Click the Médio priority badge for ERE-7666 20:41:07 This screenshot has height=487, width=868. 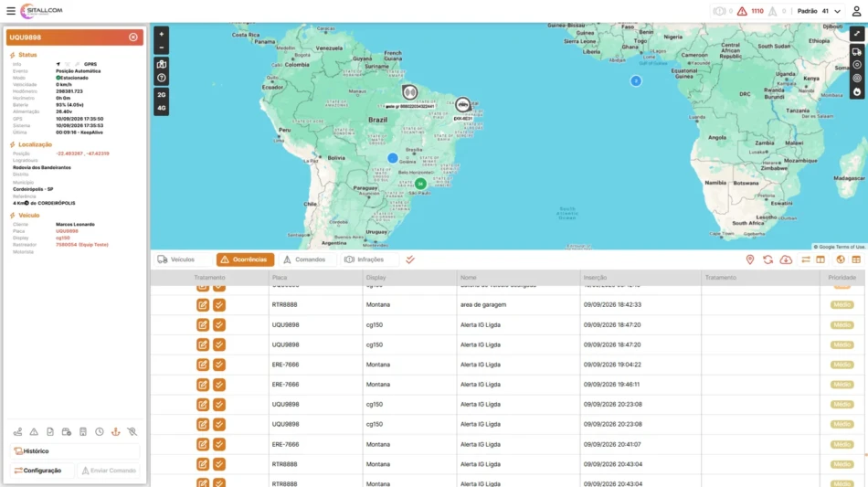842,444
